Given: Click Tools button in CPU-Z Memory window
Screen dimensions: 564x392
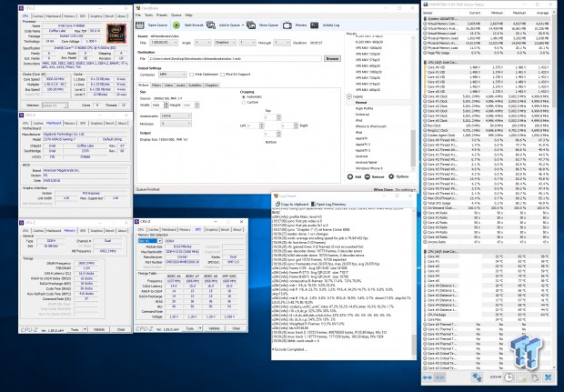Looking at the screenshot, I should tap(76, 329).
